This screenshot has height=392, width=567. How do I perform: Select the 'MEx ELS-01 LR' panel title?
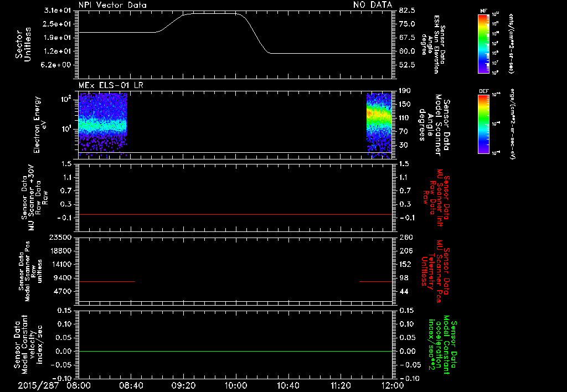[111, 85]
